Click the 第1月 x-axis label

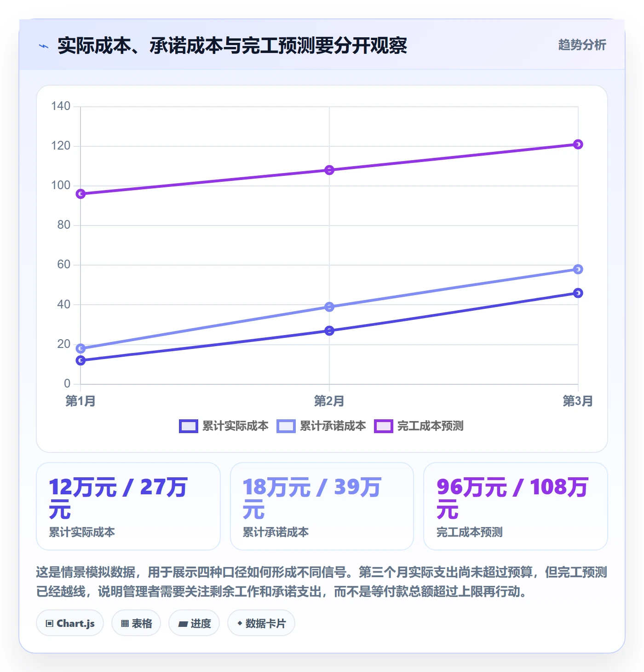pyautogui.click(x=80, y=401)
